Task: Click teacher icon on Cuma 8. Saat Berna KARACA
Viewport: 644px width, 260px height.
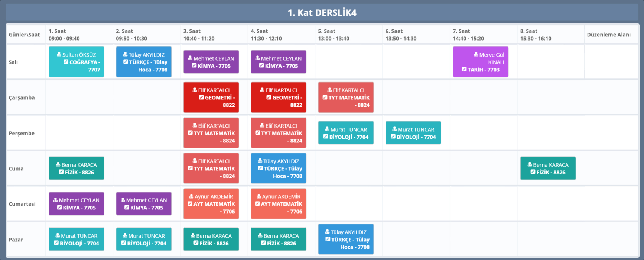Action: (530, 164)
